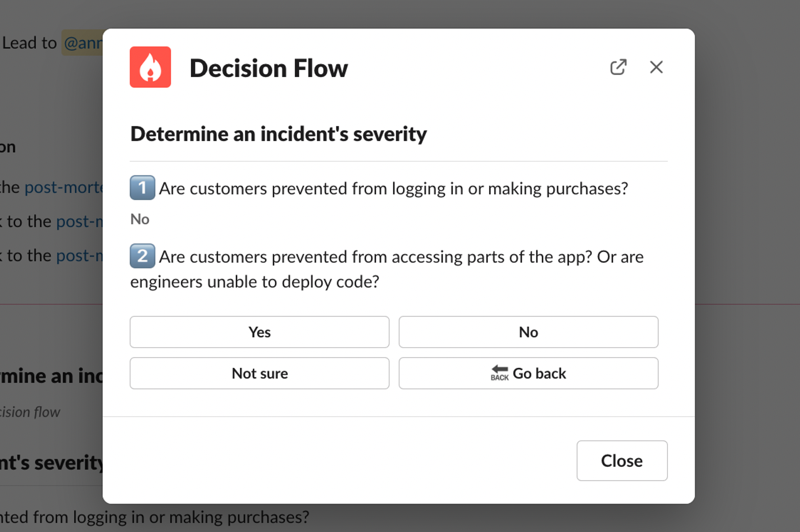Screen dimensions: 800x532
Task: Click question one about logging in or purchases
Action: coord(393,189)
